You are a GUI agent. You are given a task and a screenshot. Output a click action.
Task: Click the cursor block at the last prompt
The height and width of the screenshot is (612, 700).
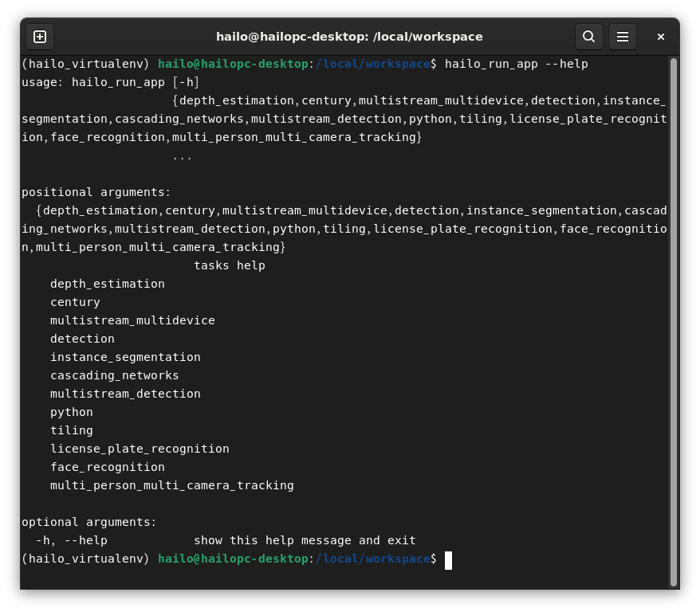tap(448, 560)
